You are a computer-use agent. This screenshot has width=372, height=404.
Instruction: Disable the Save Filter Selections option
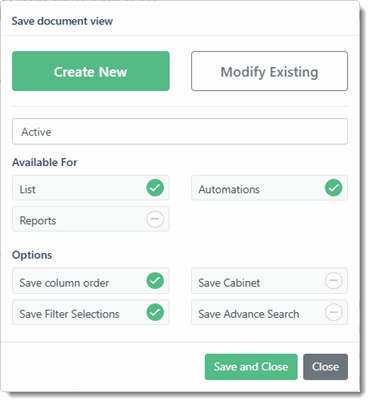tap(91, 312)
